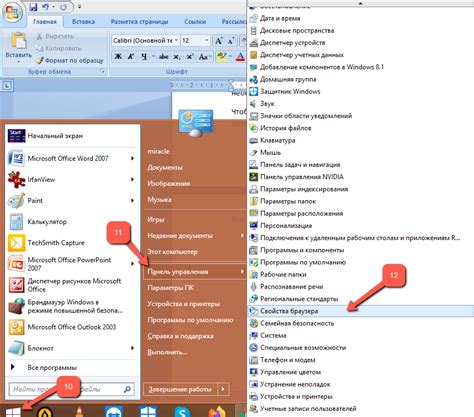Toggle superscript formatting
The width and height of the screenshot is (474, 417).
(190, 56)
